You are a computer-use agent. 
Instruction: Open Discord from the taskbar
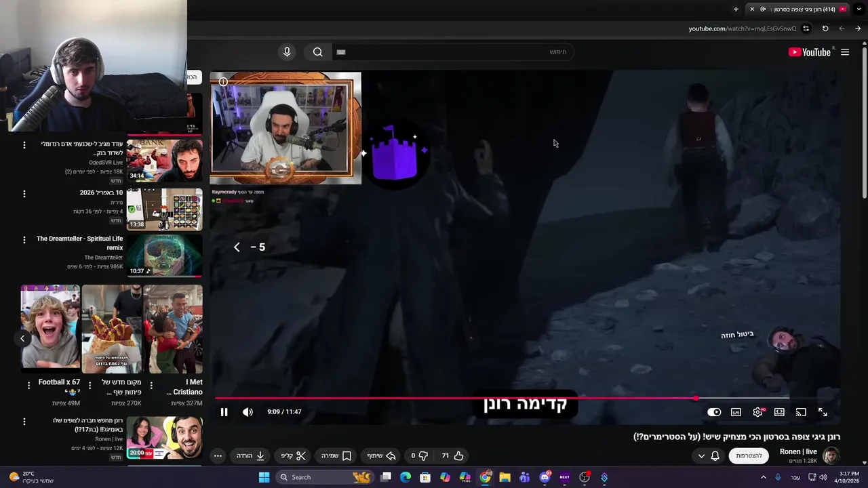545,477
